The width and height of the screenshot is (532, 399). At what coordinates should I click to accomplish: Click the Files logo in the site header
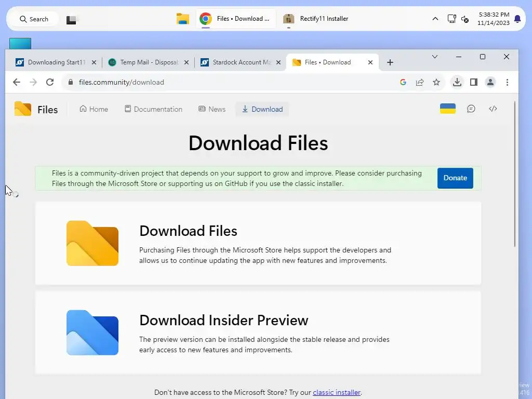tap(23, 109)
